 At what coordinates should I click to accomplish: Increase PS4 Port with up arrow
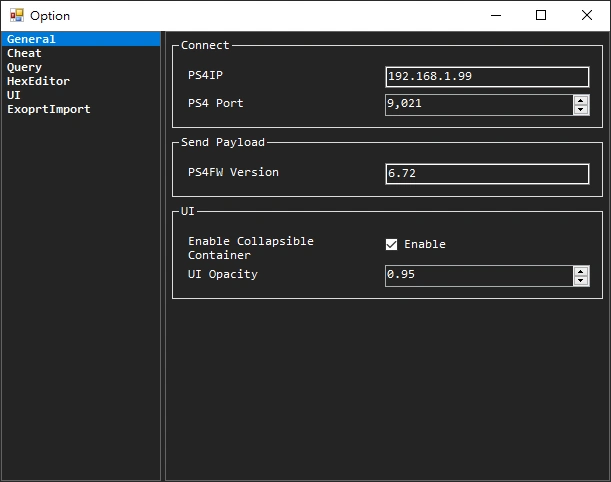pyautogui.click(x=581, y=100)
